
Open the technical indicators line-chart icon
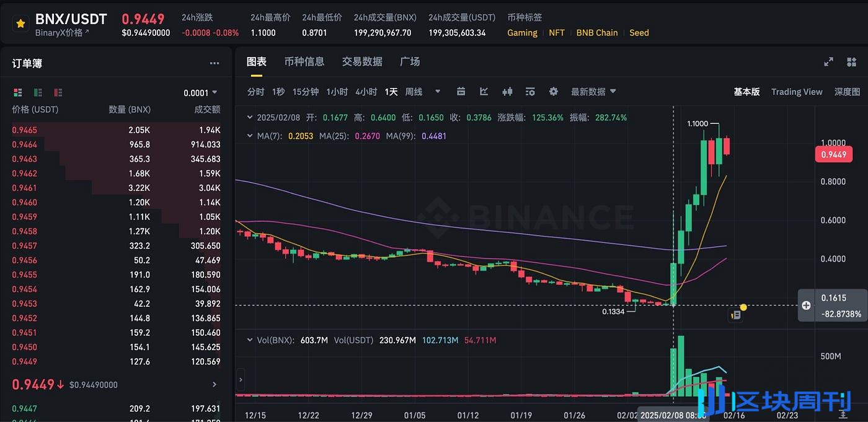[x=484, y=92]
